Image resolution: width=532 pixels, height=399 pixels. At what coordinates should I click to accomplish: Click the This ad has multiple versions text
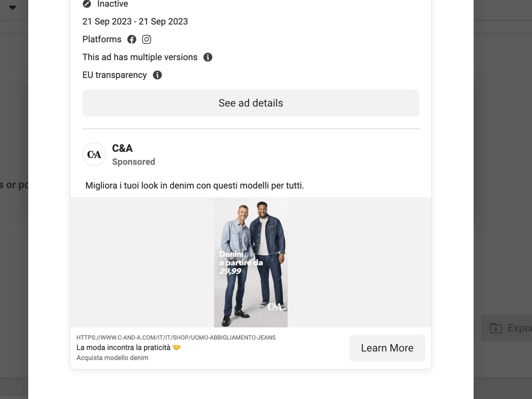(140, 57)
